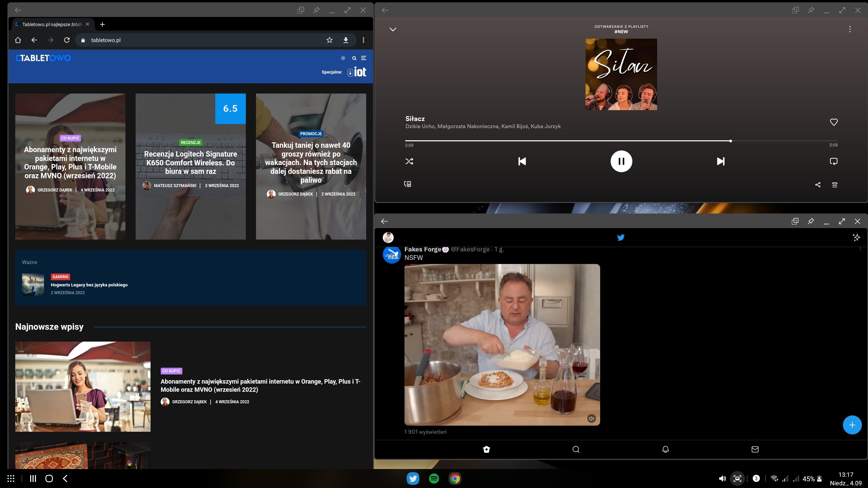Screen dimensions: 868x488
Task: Open Chrome downloads icon
Action: (346, 40)
